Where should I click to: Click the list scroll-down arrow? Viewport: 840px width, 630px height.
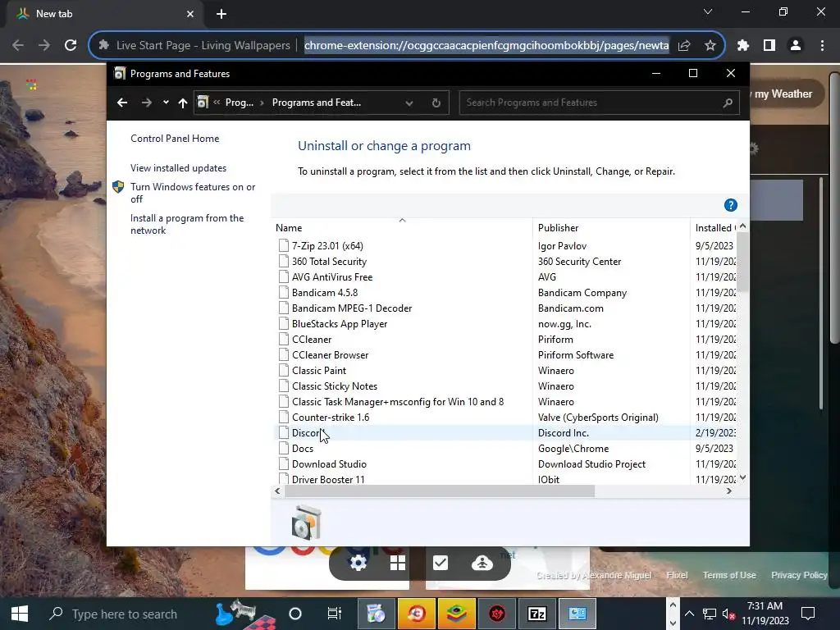[742, 478]
